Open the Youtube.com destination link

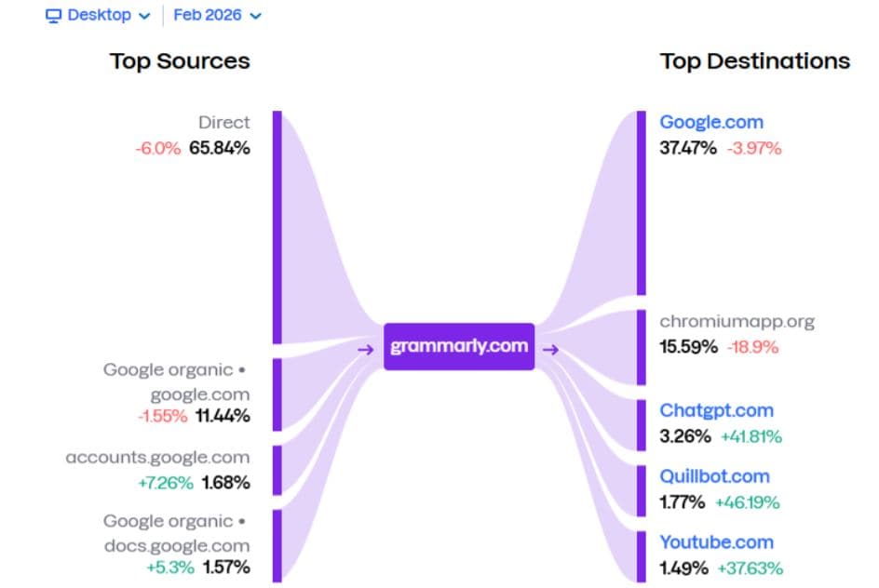pyautogui.click(x=716, y=542)
